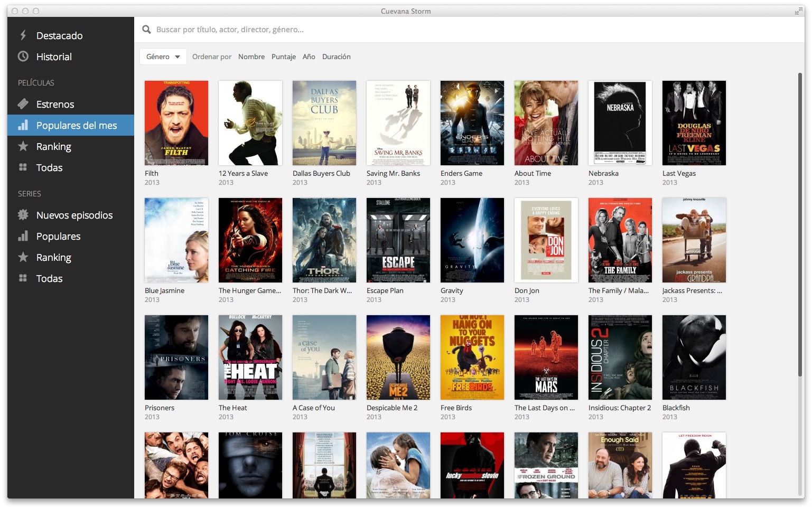
Task: Open the Thor: The Dark World poster
Action: coord(324,240)
